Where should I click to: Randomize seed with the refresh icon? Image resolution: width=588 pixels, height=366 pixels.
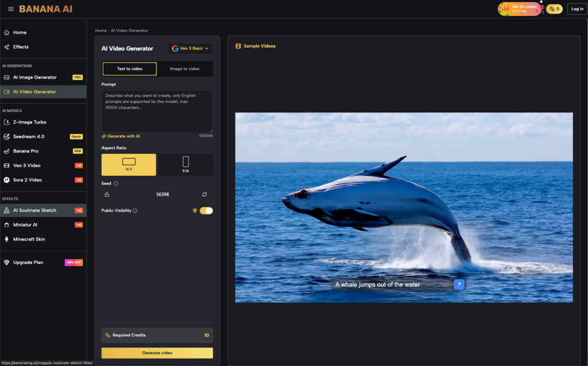(x=204, y=194)
